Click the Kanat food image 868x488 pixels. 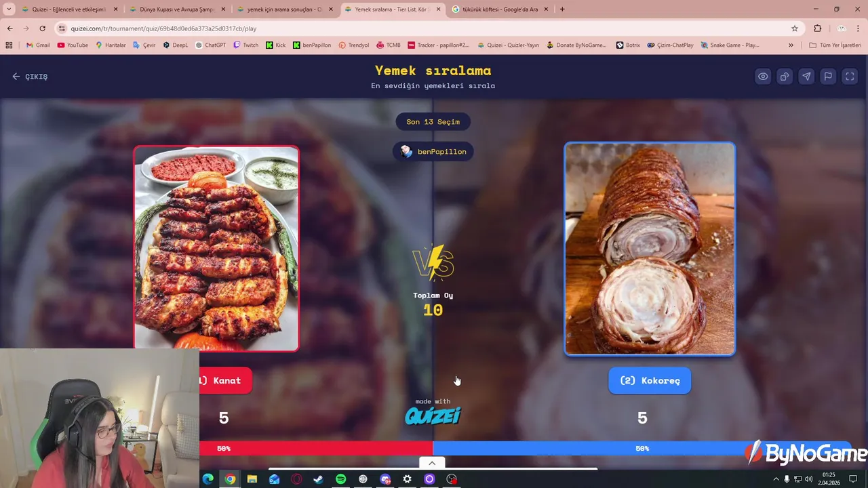point(216,249)
